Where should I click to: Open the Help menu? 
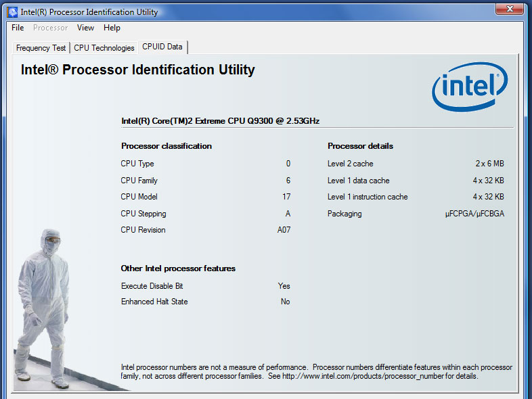(x=112, y=28)
